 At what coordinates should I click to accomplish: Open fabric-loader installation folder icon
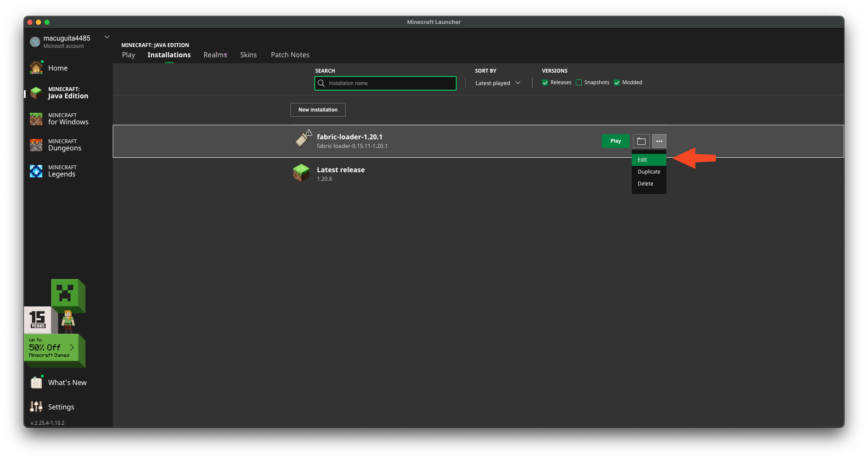[641, 141]
